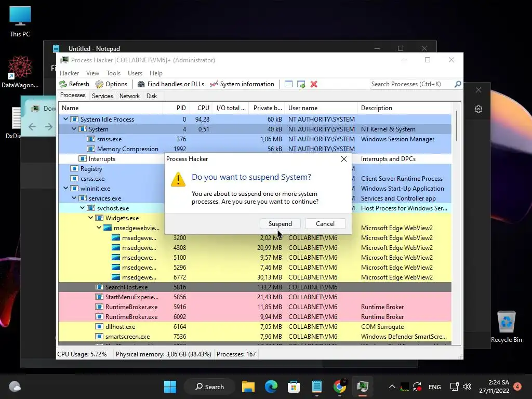Sort by the User name column header
Screen dimensions: 532x399
click(x=321, y=108)
